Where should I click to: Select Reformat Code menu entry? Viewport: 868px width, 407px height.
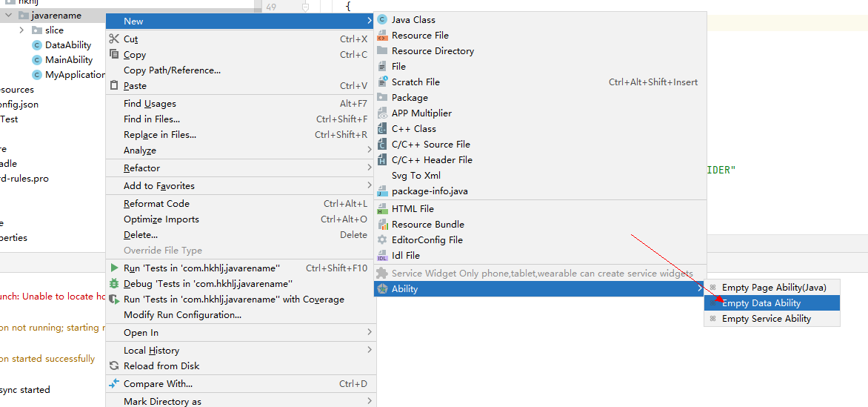(x=239, y=203)
